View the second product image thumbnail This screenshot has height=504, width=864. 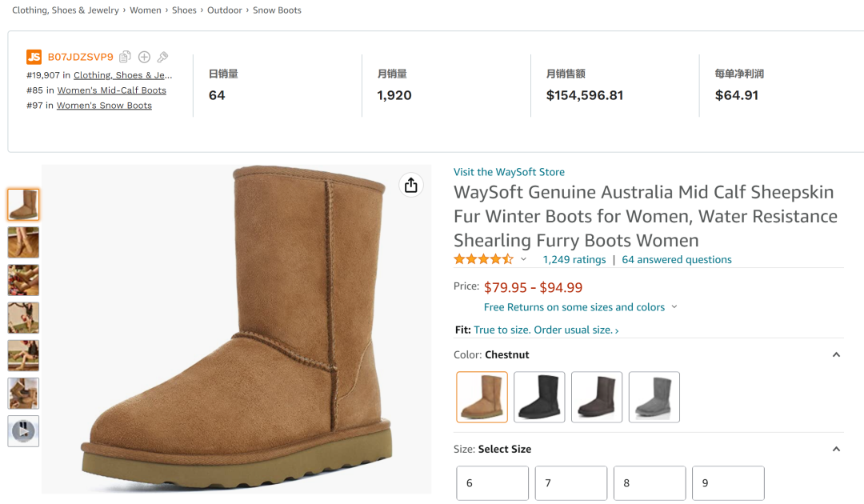coord(23,242)
